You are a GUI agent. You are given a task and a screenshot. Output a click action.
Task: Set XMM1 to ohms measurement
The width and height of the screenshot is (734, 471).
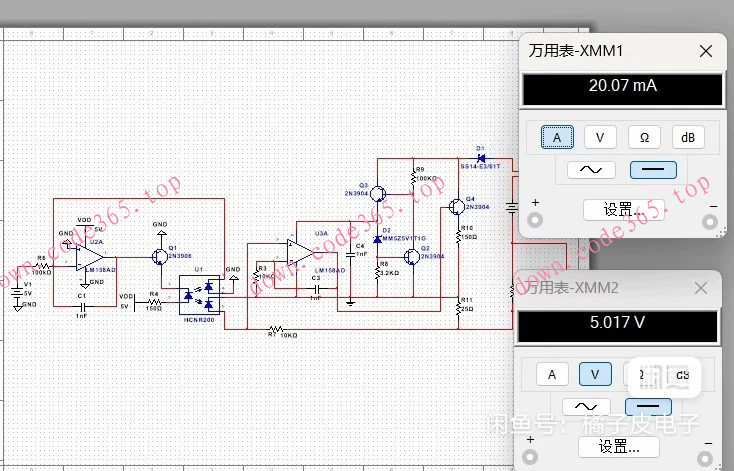[x=644, y=137]
